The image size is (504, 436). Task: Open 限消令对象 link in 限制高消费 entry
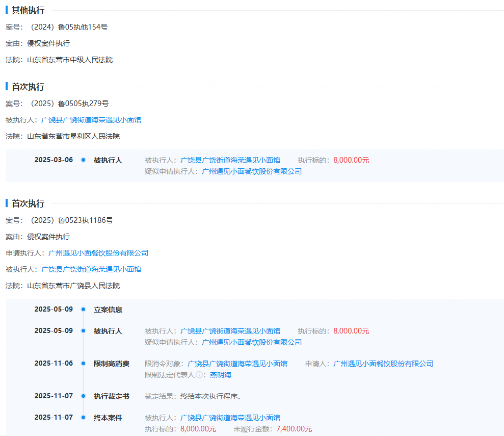tap(237, 364)
